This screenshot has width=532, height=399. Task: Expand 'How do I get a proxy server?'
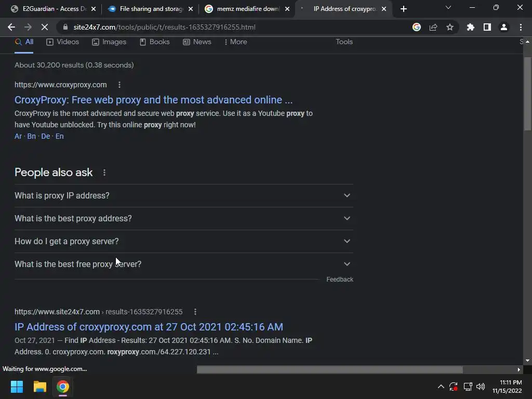(184, 241)
